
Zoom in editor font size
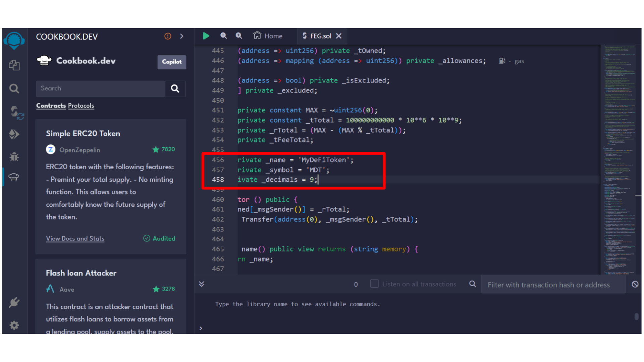(239, 36)
